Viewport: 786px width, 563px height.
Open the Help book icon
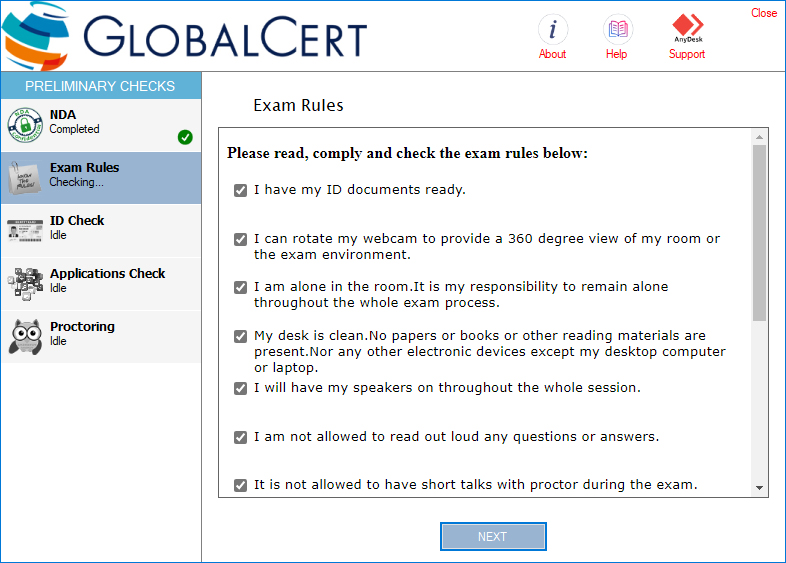617,28
